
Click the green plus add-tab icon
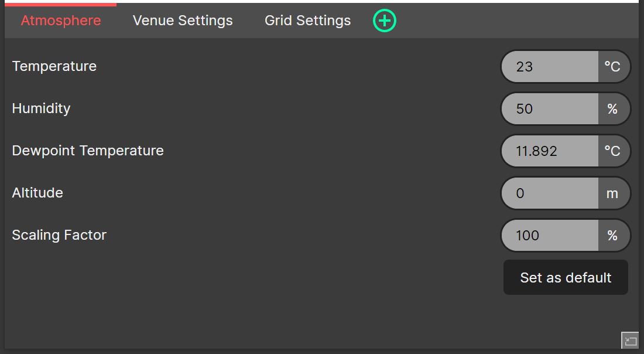(385, 21)
